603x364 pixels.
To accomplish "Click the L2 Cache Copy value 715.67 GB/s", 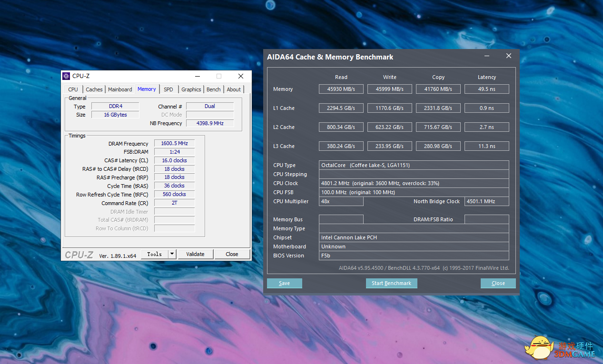I will [x=438, y=127].
